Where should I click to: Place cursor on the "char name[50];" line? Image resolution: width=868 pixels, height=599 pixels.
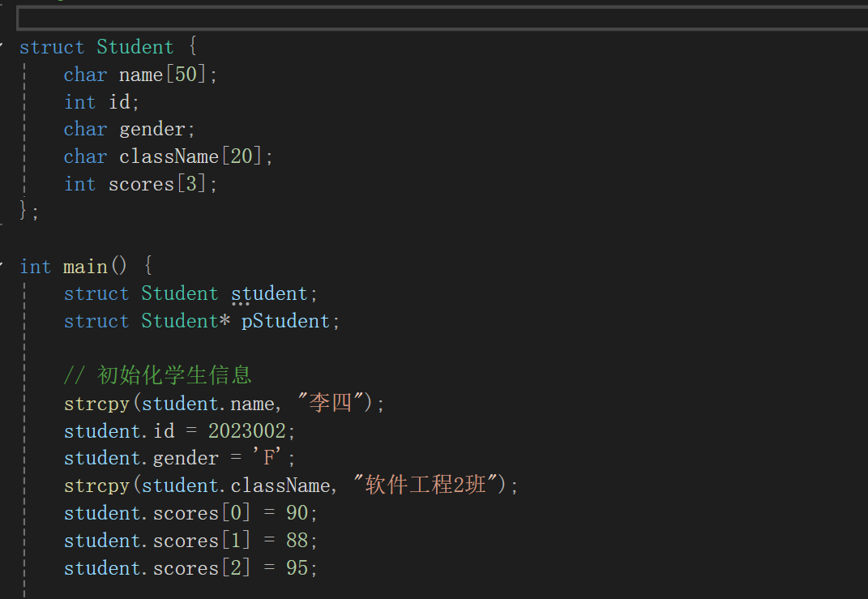pyautogui.click(x=140, y=75)
